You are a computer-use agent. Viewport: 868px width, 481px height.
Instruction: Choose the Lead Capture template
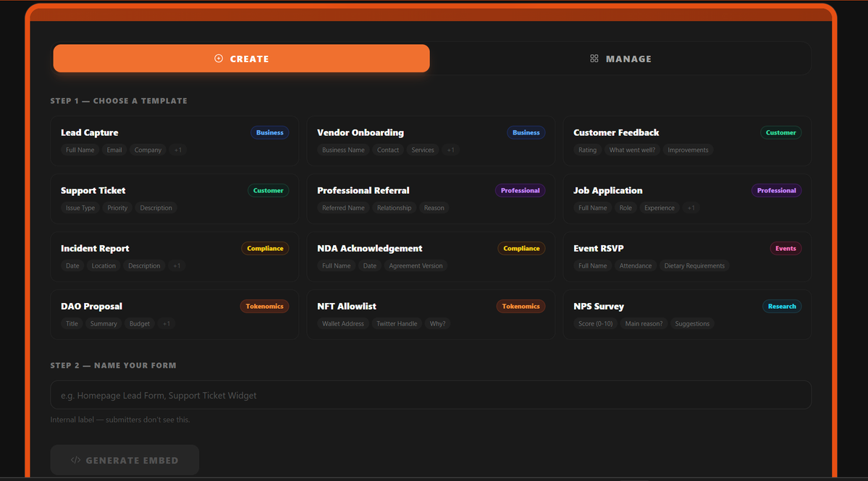coord(174,141)
